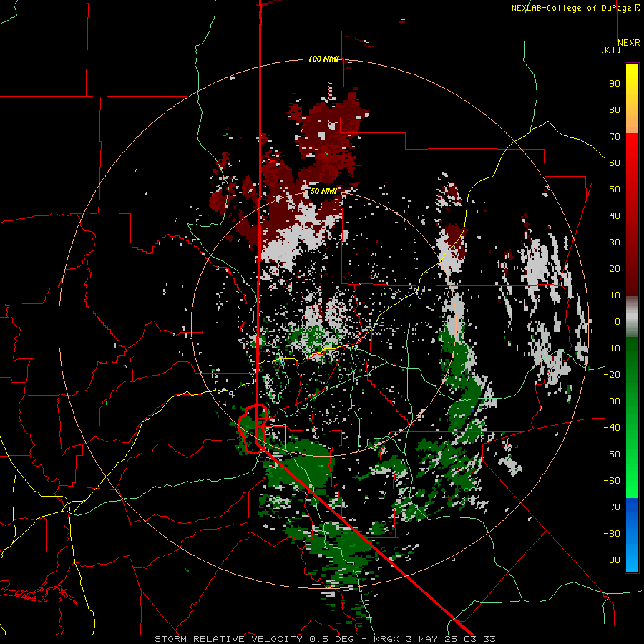
Task: Click the -20 knot legend label
Action: point(612,374)
